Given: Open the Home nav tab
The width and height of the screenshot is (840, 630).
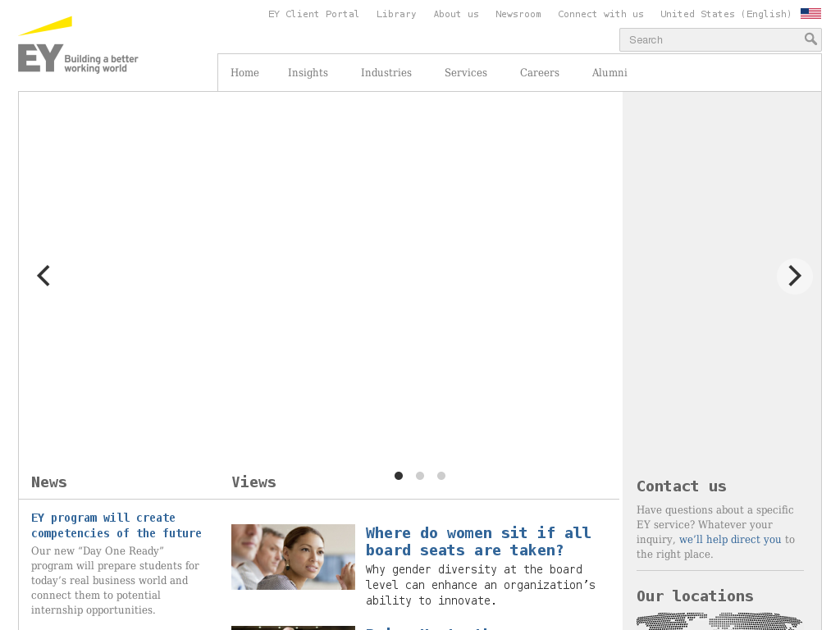Looking at the screenshot, I should coord(244,72).
